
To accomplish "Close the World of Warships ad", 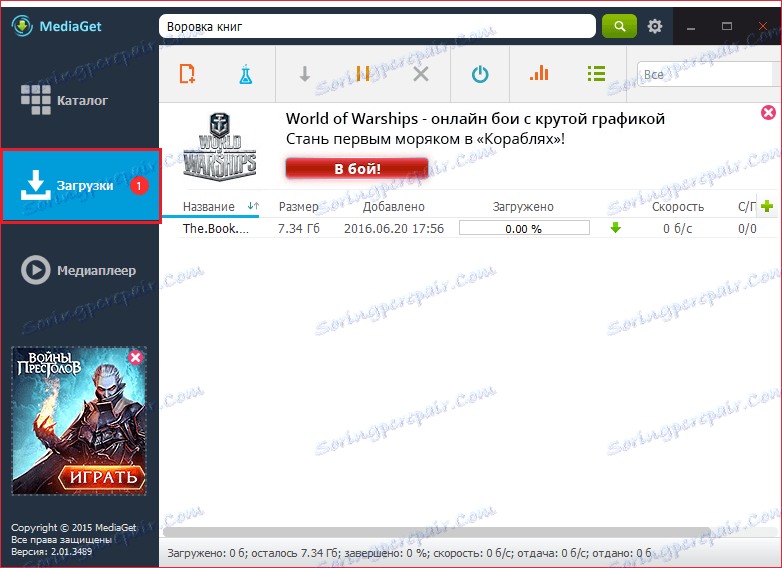I will 768,113.
